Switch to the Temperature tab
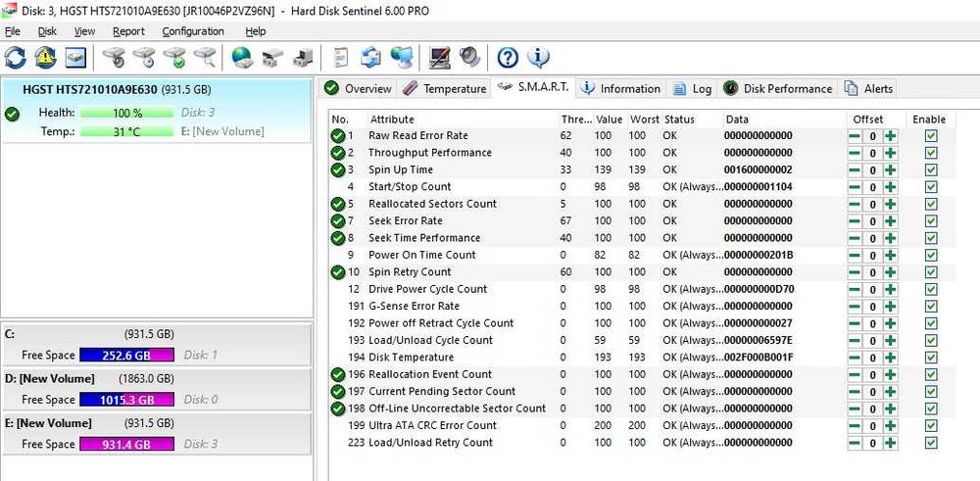The width and height of the screenshot is (980, 481). (x=444, y=89)
